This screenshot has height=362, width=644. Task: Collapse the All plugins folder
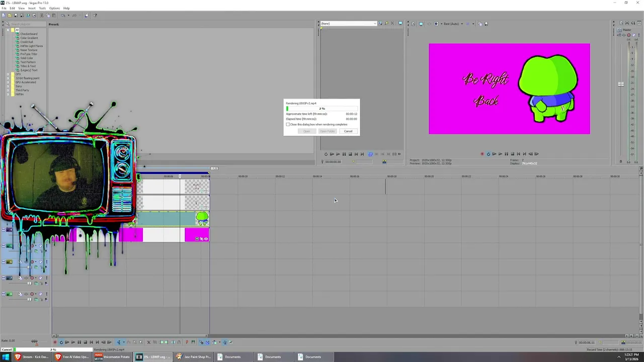click(8, 30)
